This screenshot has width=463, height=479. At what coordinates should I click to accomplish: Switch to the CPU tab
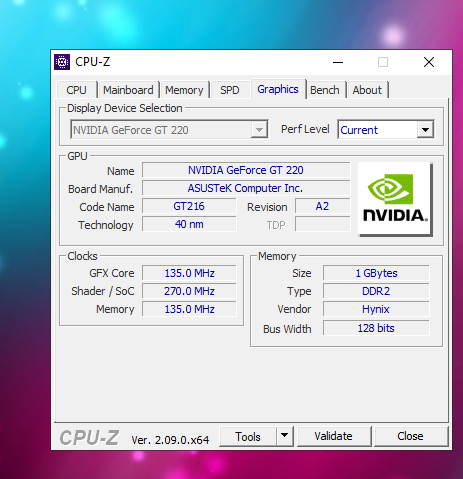coord(76,90)
